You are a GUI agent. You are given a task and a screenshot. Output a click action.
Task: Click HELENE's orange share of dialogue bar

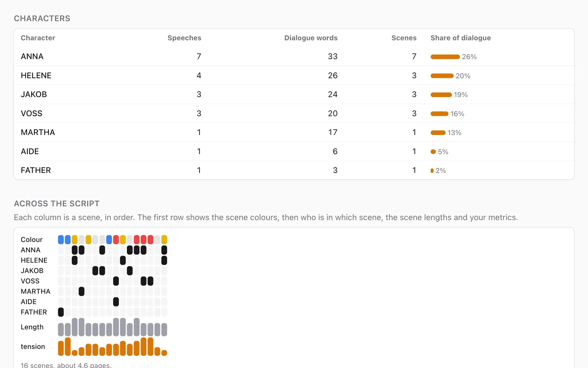coord(442,76)
